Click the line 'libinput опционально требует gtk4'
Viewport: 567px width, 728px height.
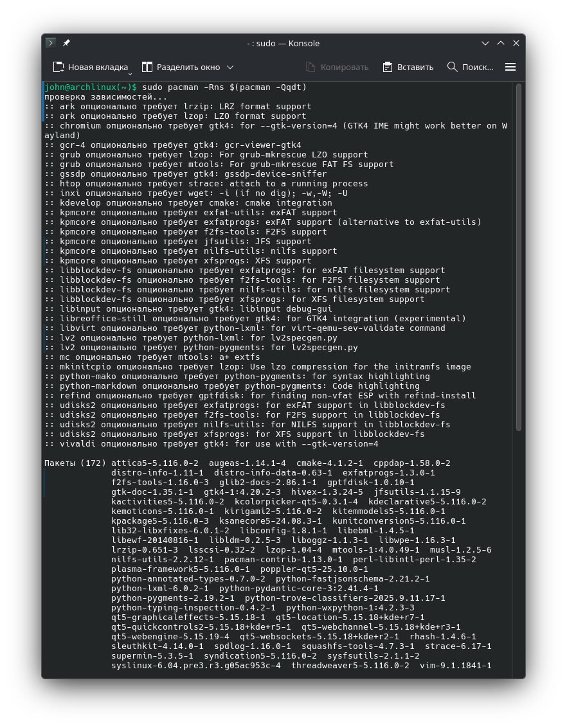(188, 309)
